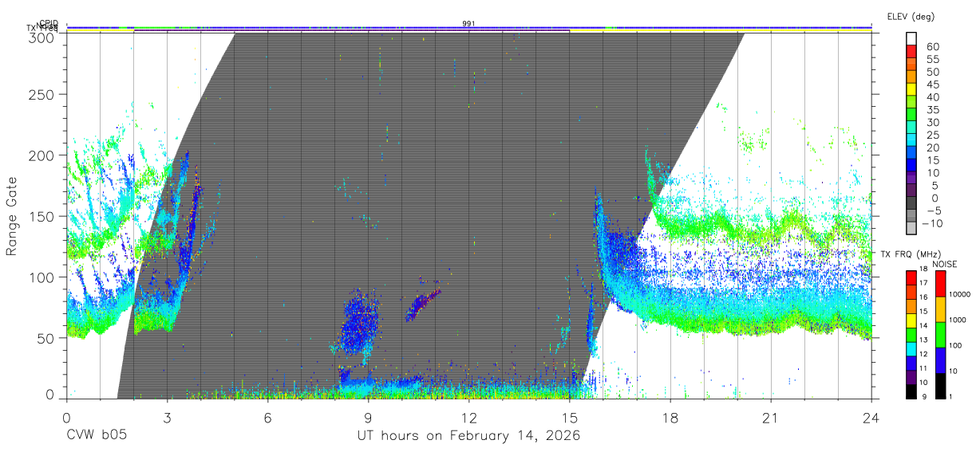Click the cyan segment of the TX FRQ bar
980x452 pixels.
911,348
